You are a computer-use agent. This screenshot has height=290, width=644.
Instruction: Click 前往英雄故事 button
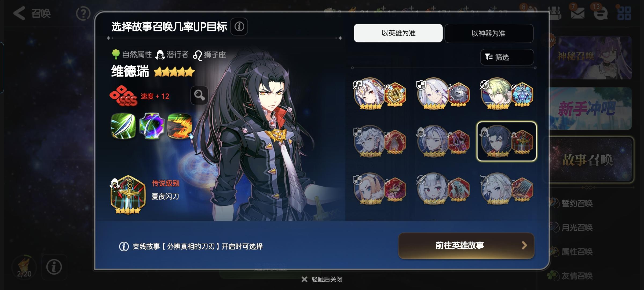[466, 245]
